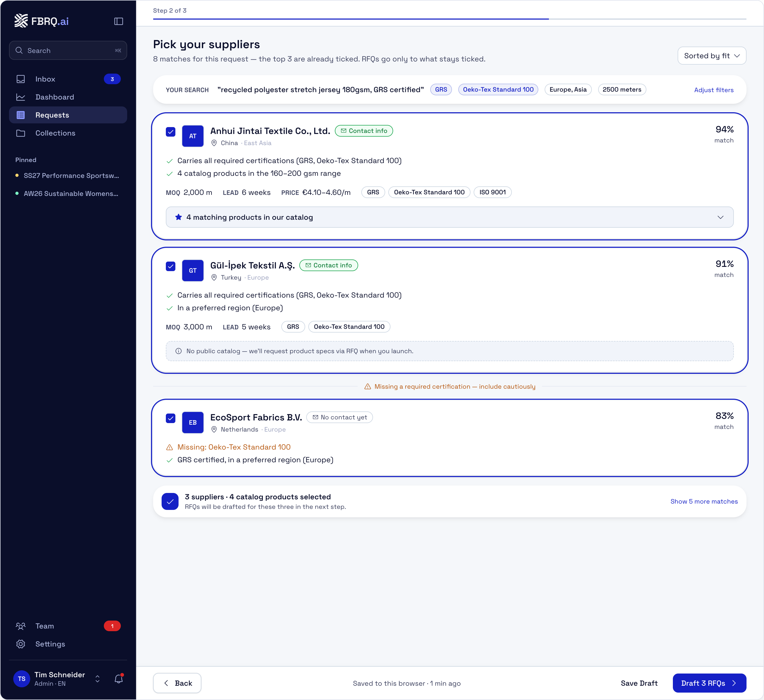Image resolution: width=764 pixels, height=700 pixels.
Task: Open the Dashboard chart icon
Action: click(21, 97)
